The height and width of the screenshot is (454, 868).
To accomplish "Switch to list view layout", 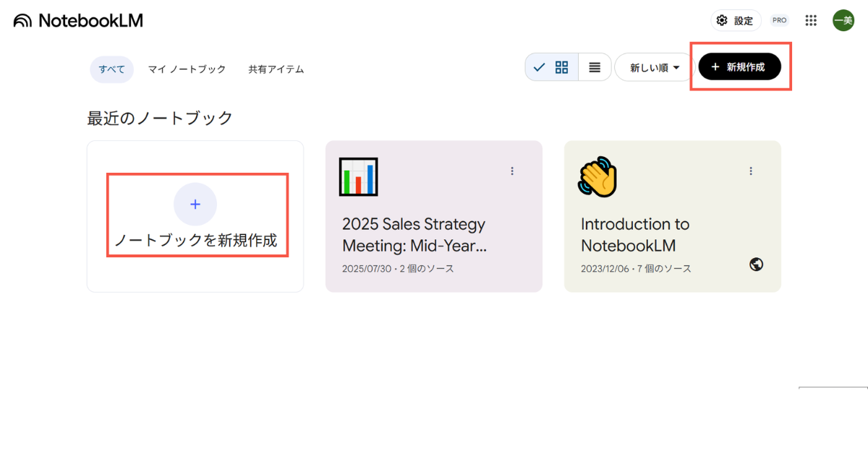I will [x=595, y=67].
